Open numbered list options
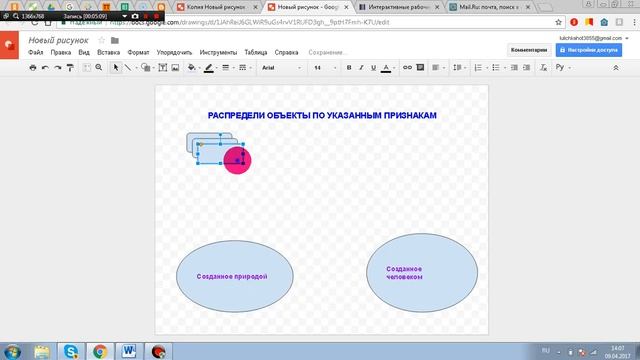Image resolution: width=640 pixels, height=360 pixels. (x=478, y=68)
